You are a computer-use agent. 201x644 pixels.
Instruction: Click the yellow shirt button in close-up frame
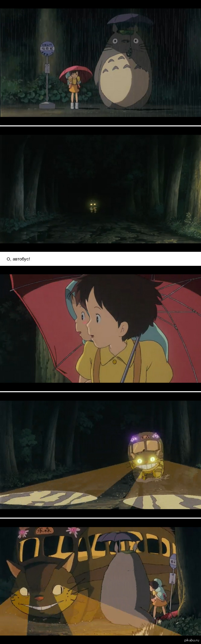115,361
